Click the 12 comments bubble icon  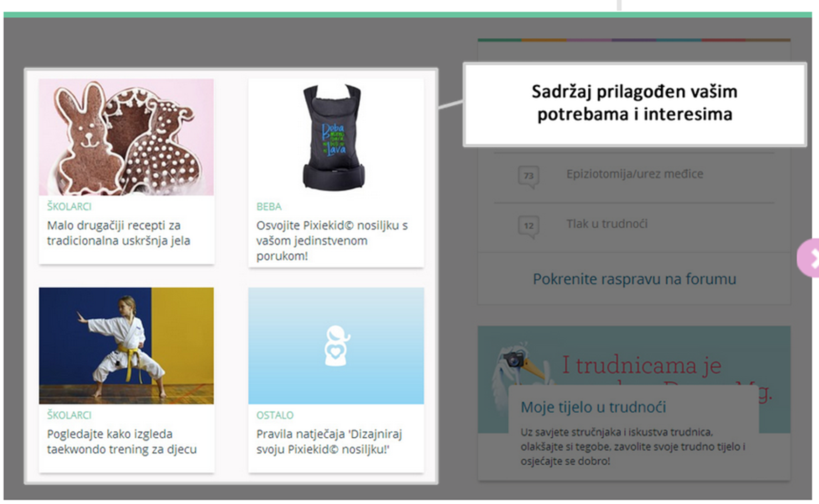coord(528,226)
